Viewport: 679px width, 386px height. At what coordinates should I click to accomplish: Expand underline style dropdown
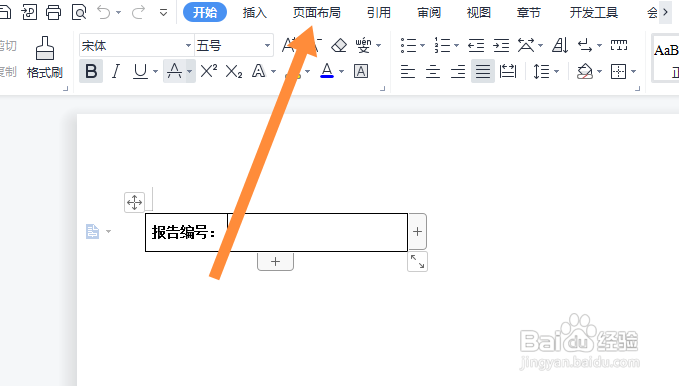155,71
